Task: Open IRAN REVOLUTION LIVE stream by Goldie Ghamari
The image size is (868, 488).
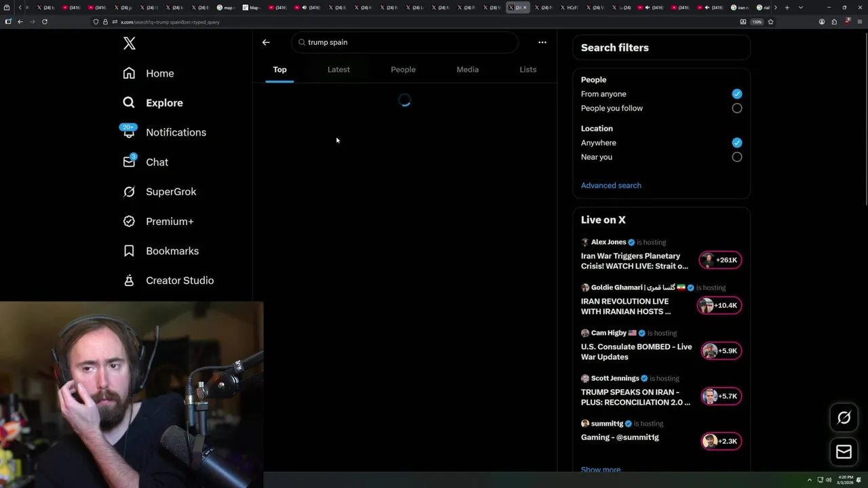Action: (626, 306)
